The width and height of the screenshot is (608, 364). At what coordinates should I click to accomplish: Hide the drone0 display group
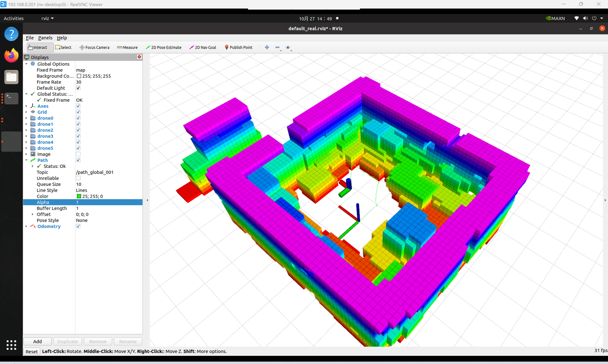pos(78,118)
